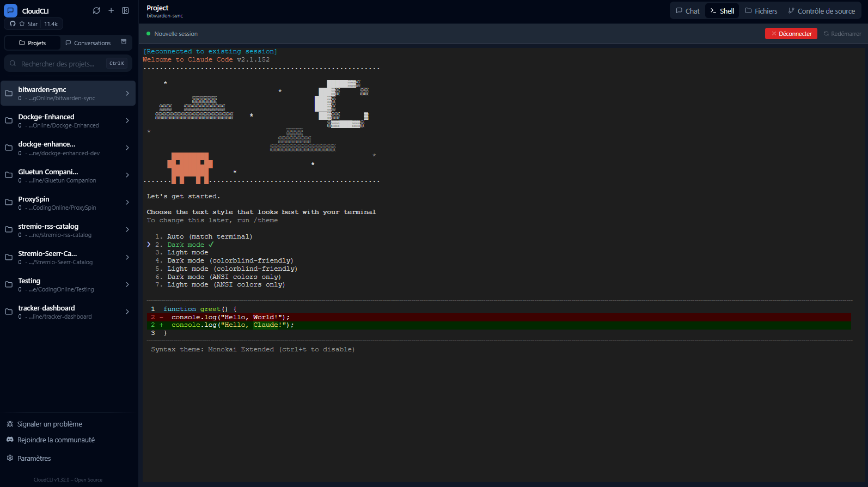This screenshot has width=868, height=487.
Task: Expand the stremio-rss-catalog project chevron
Action: tap(127, 229)
